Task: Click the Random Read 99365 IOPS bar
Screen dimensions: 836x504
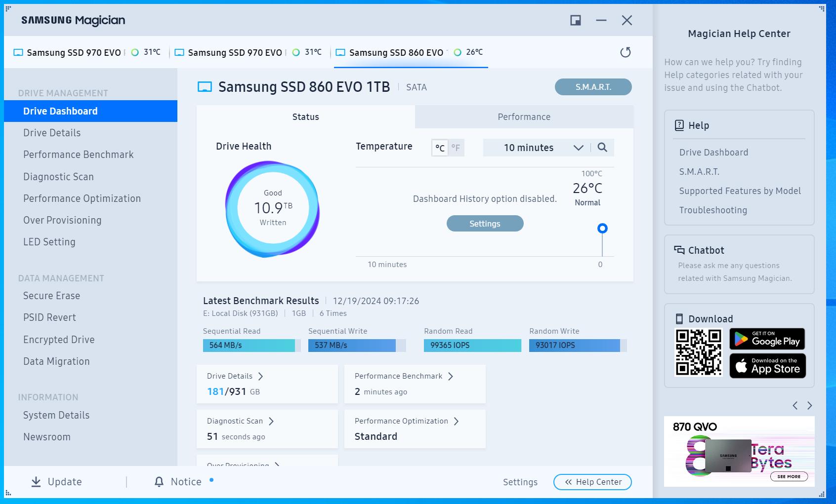Action: pos(472,345)
